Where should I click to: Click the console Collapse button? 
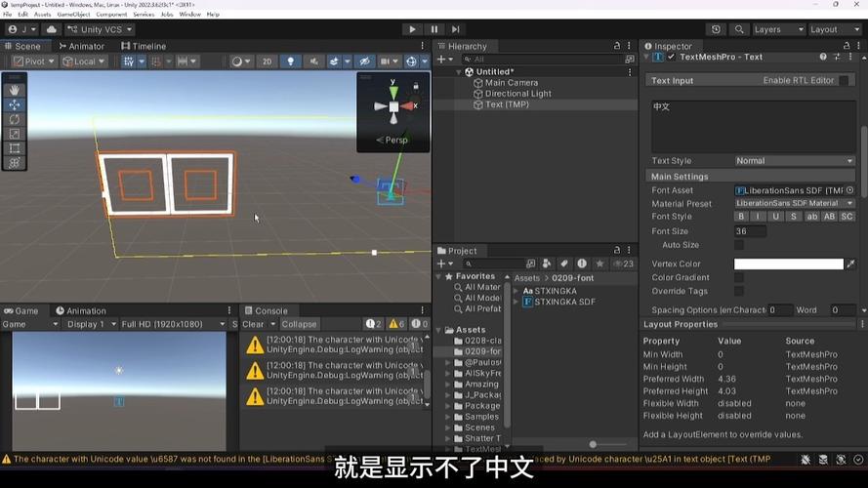pos(299,324)
